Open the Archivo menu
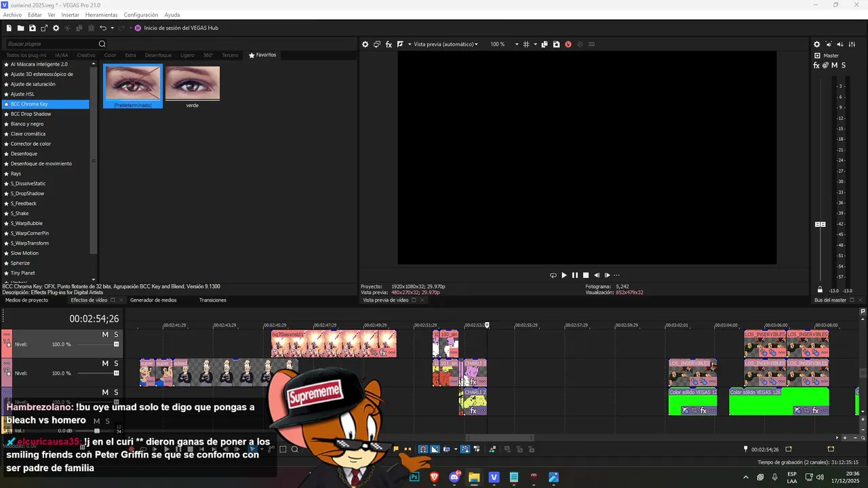Viewport: 868px width, 488px height. tap(12, 14)
